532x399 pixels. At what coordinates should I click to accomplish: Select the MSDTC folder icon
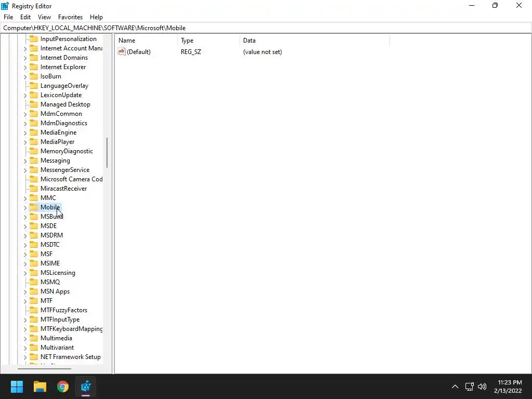coord(34,244)
